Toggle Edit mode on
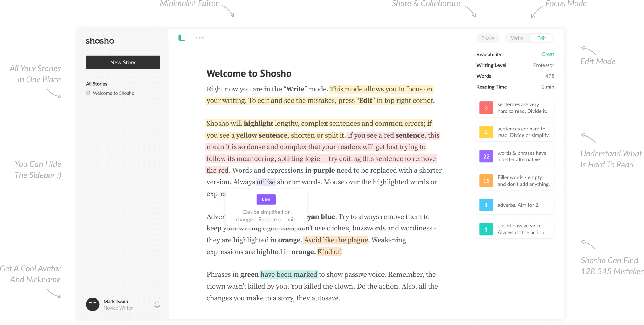 pos(541,38)
